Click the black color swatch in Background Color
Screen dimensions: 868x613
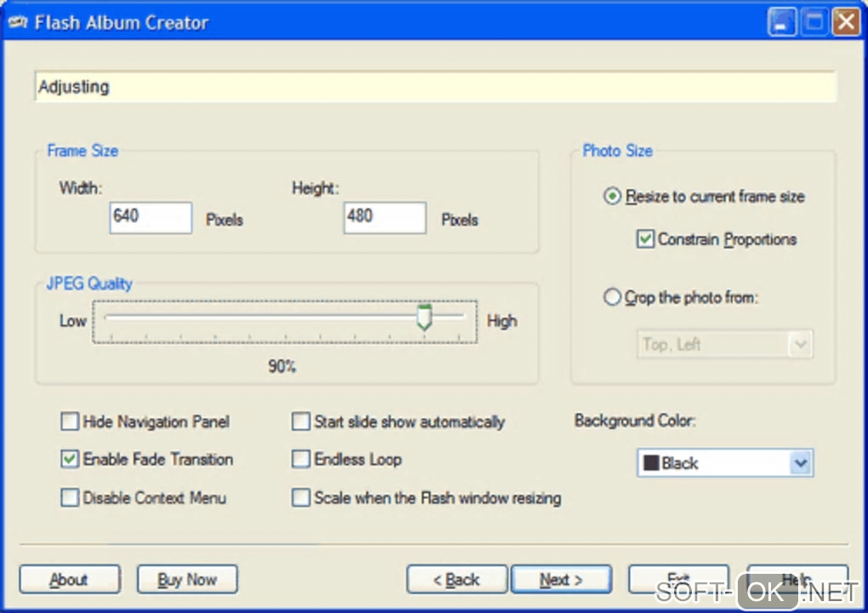(652, 463)
